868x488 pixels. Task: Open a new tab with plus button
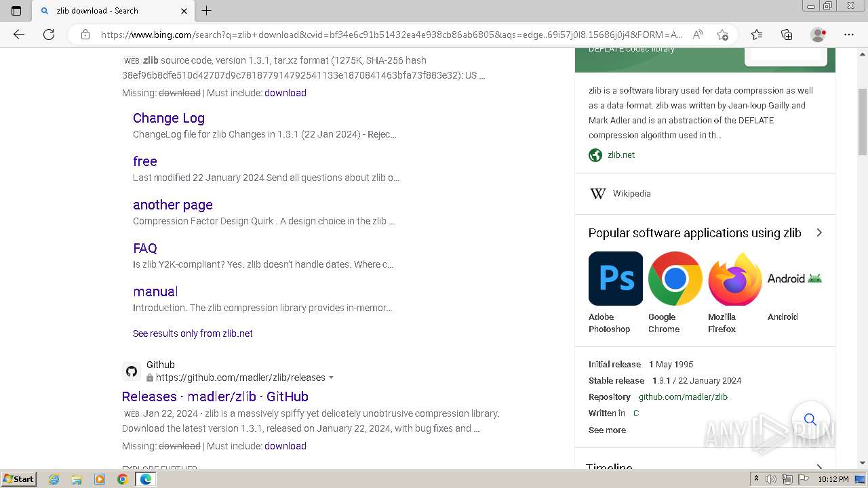[x=207, y=11]
